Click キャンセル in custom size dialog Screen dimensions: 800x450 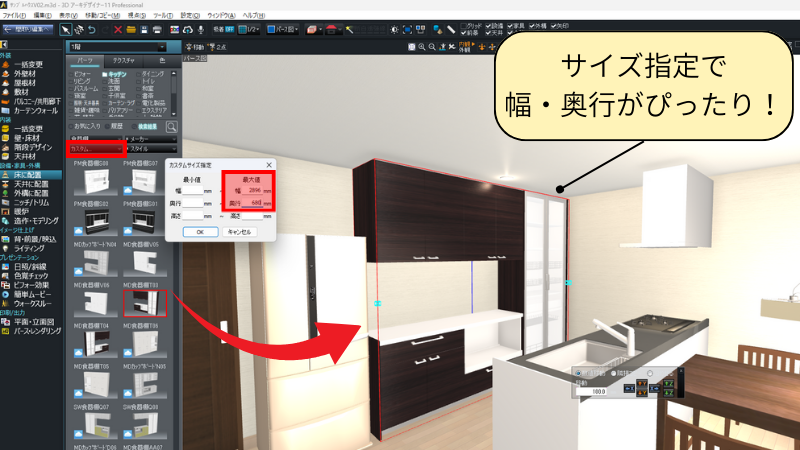(239, 232)
